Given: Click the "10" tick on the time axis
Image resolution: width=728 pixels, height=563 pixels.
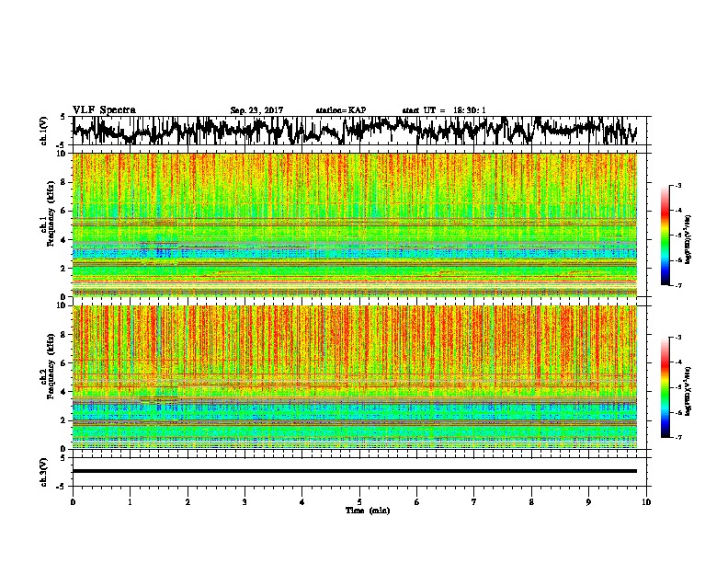Looking at the screenshot, I should [x=646, y=502].
